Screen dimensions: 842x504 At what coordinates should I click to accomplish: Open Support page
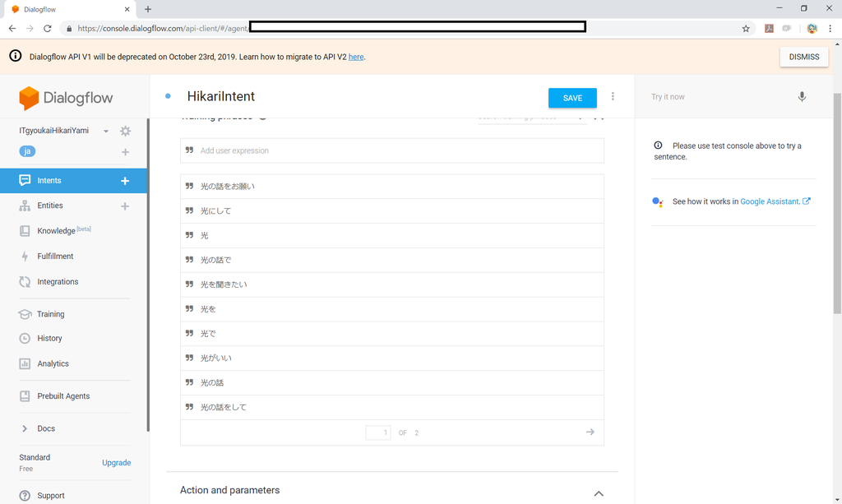50,496
